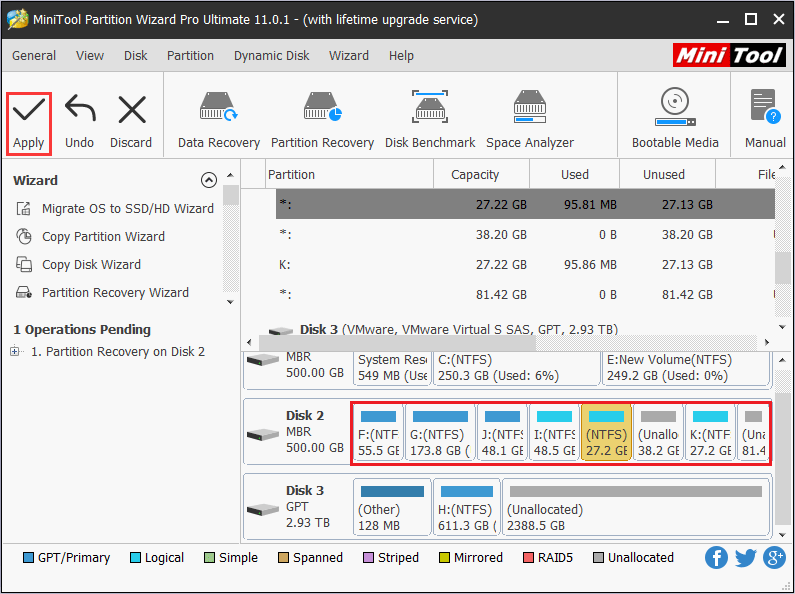The height and width of the screenshot is (594, 795).
Task: Click the Undo arrow icon
Action: point(80,109)
